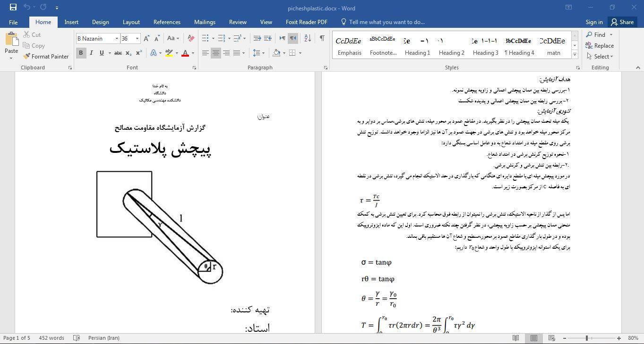Toggle Bold formatting
644x344 pixels.
click(81, 53)
